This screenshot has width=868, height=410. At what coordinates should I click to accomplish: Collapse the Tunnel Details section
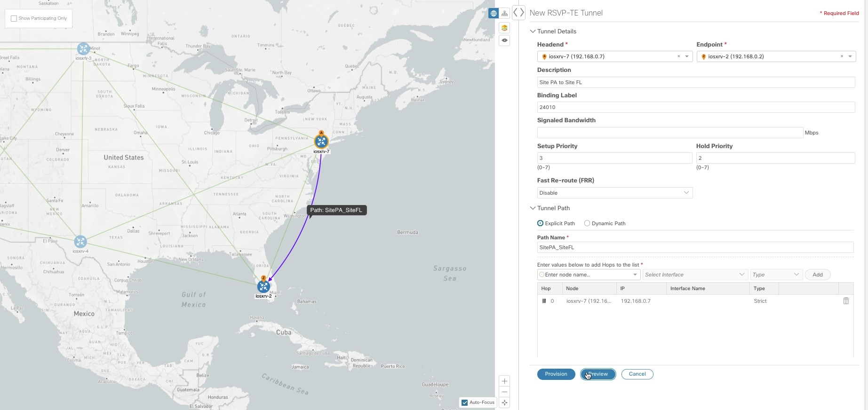click(533, 32)
